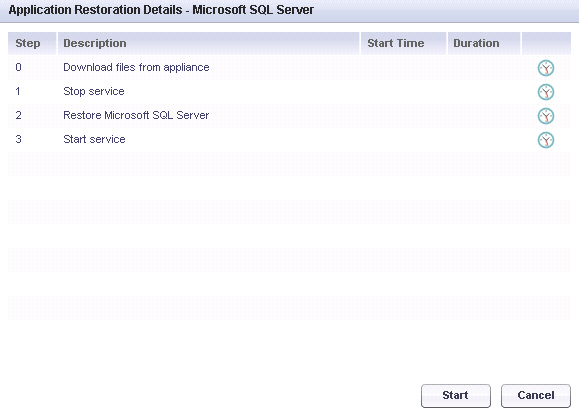Click the Duration column header

point(484,43)
